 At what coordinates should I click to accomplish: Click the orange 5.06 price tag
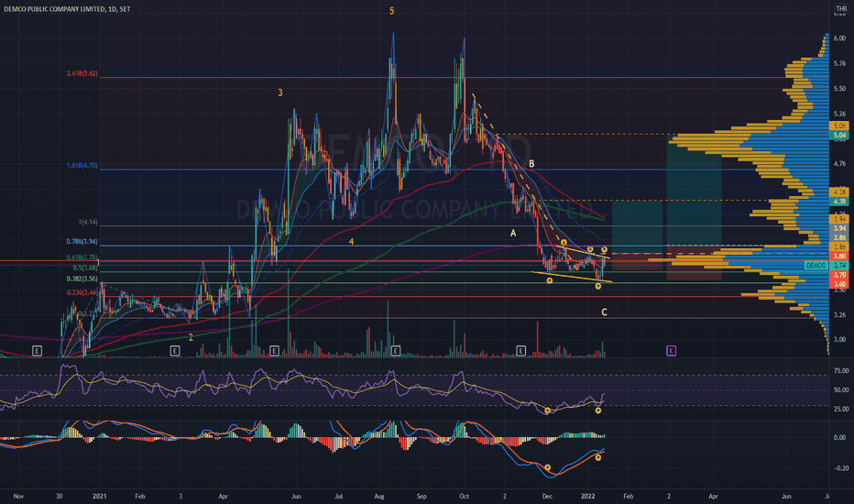click(x=839, y=126)
